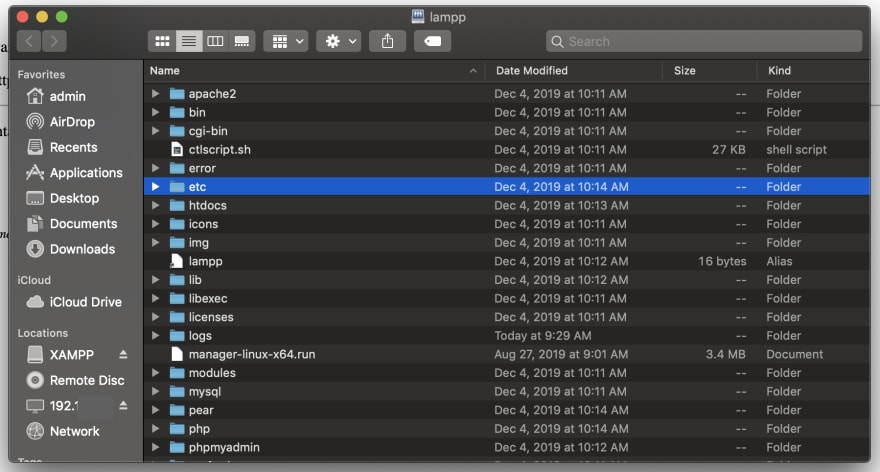Screen dimensions: 880x472
Task: Click the 'Aug 27, 2019 at 9:01 AM' cell
Action: 561,354
